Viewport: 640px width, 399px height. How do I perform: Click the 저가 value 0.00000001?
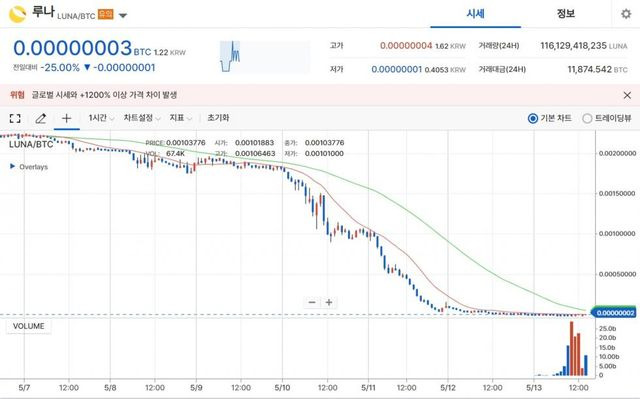coord(396,69)
